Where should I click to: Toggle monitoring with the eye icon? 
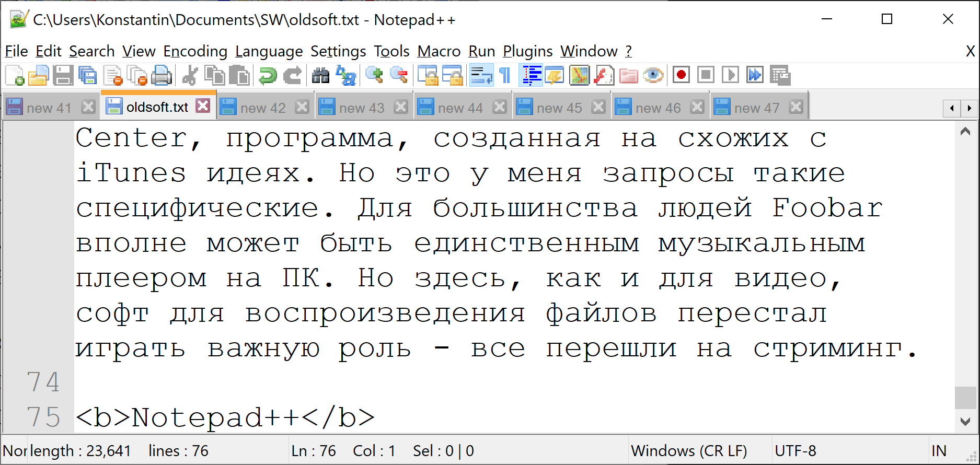653,76
